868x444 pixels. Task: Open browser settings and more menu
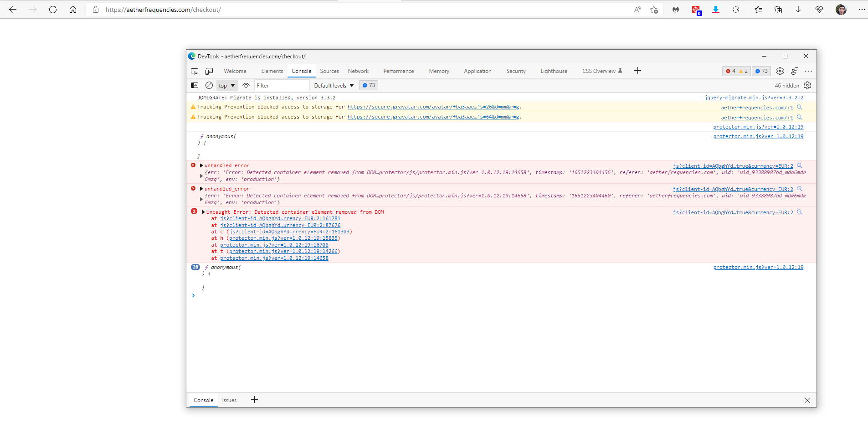862,10
